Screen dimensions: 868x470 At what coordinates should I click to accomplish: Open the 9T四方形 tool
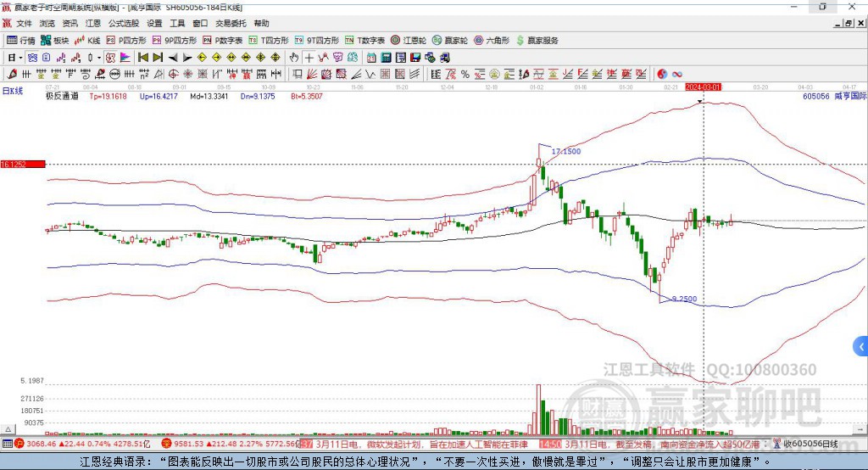coord(317,41)
